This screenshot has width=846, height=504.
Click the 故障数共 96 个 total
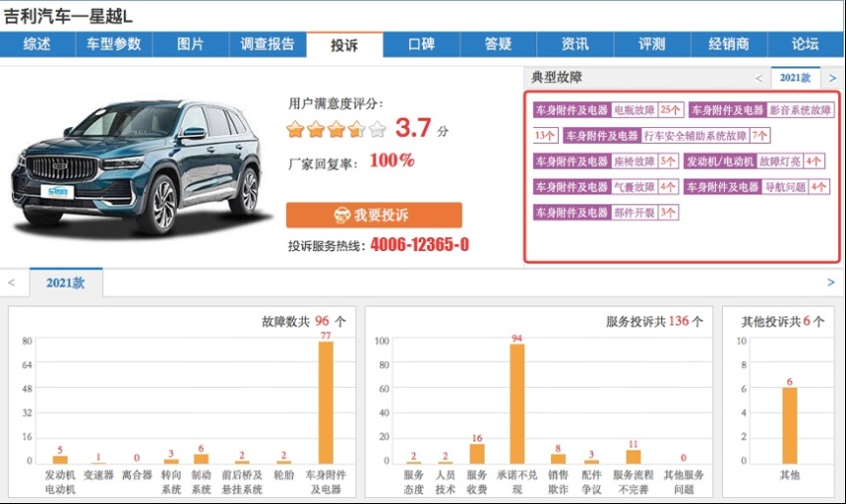tap(304, 321)
